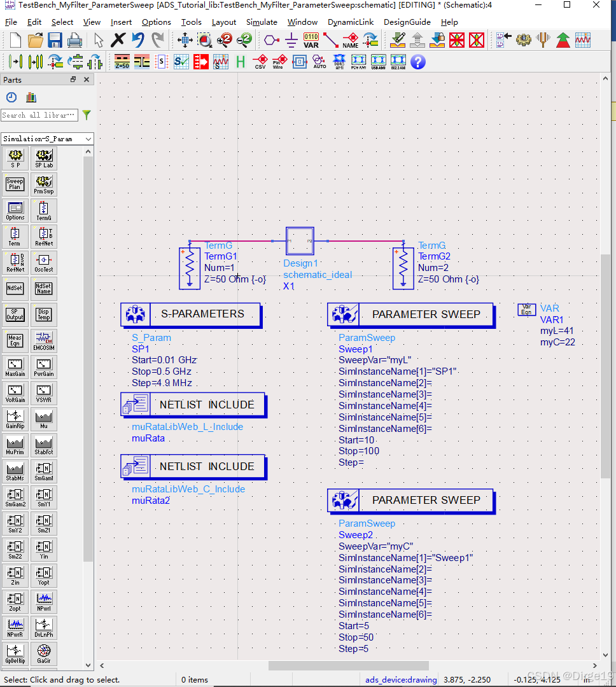Screen dimensions: 616x687
Task: Choose the VSWR measurement component
Action: [x=44, y=392]
